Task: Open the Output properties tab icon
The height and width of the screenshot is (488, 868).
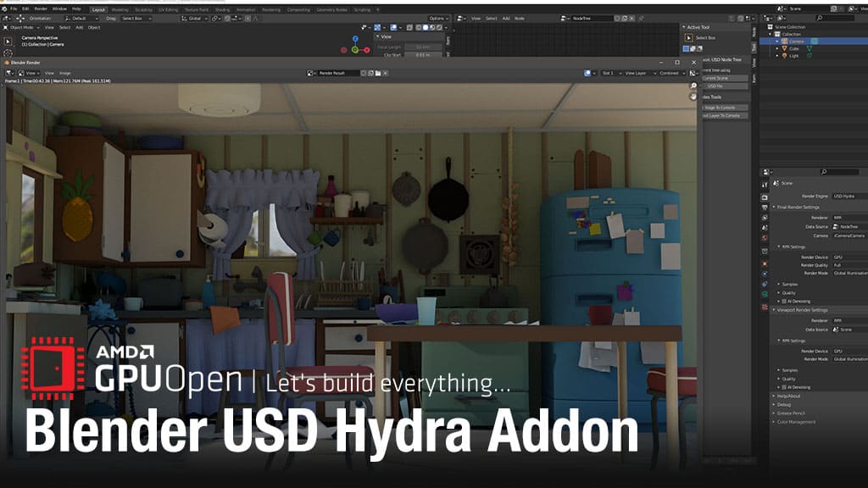Action: (765, 208)
